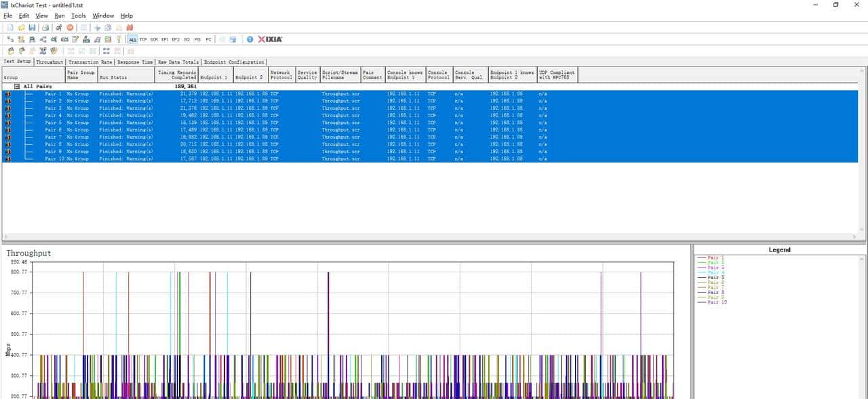This screenshot has height=399, width=868.
Task: Click the Open file folder icon
Action: (21, 28)
